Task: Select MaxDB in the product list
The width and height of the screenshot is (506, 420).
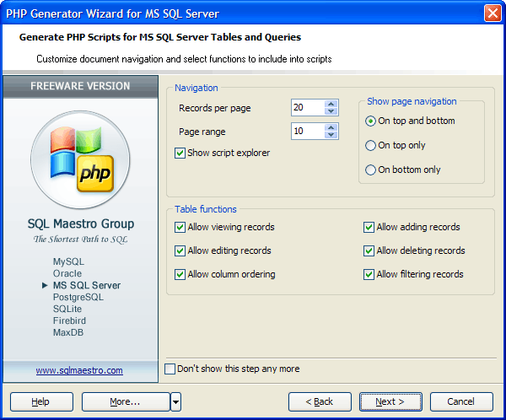Action: point(68,332)
